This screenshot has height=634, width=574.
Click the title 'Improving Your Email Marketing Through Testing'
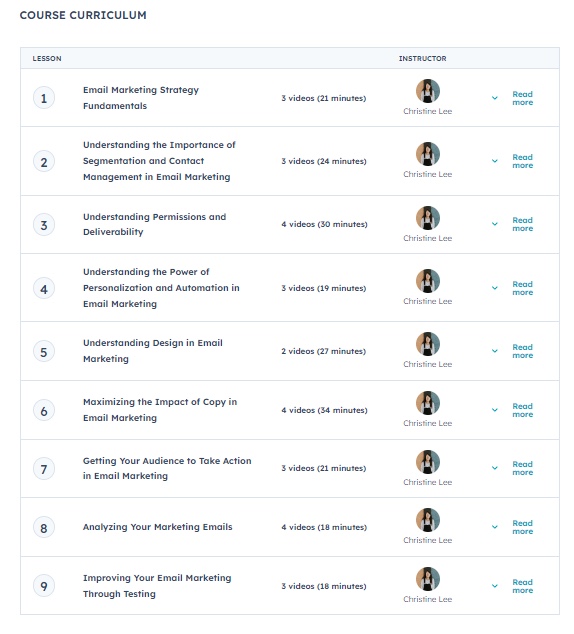(x=157, y=585)
